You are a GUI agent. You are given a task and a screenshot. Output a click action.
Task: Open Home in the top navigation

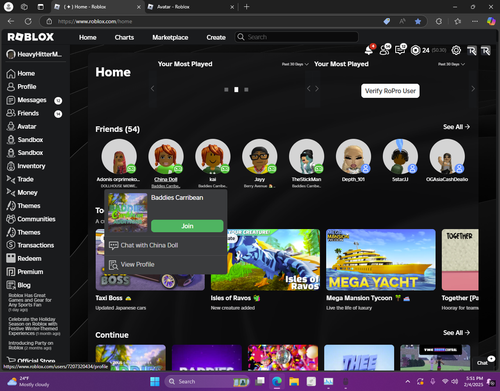click(88, 37)
